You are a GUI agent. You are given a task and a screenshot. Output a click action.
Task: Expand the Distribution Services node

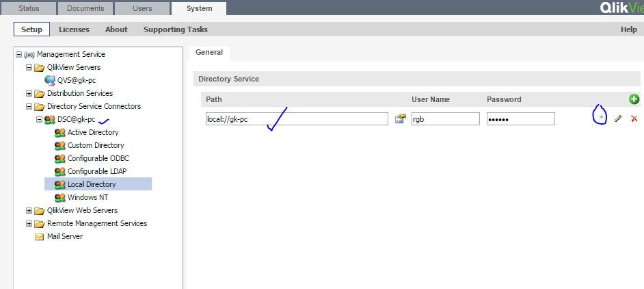tap(29, 93)
